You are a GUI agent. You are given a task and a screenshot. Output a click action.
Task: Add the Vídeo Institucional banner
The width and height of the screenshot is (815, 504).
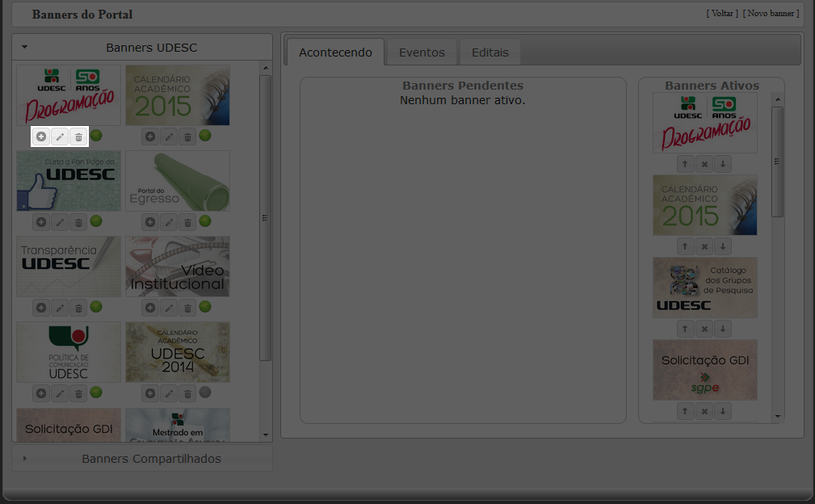[150, 308]
